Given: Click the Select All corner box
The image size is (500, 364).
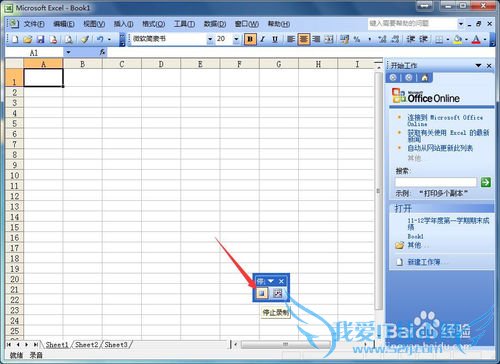Looking at the screenshot, I should pos(14,64).
